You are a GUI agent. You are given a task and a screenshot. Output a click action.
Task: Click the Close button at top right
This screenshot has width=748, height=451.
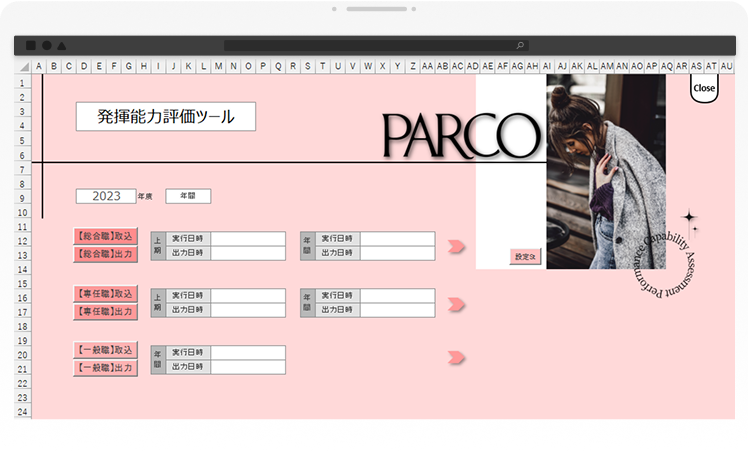[x=704, y=88]
